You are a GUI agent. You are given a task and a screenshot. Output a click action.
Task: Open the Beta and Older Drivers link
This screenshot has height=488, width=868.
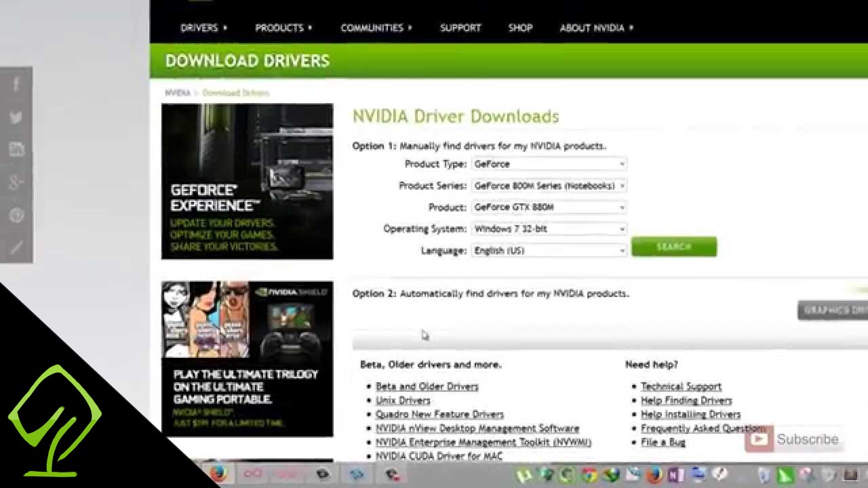coord(427,386)
